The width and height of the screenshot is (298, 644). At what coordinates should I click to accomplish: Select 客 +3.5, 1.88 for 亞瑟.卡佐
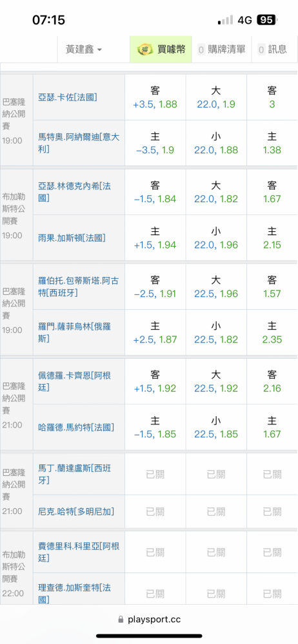(155, 97)
